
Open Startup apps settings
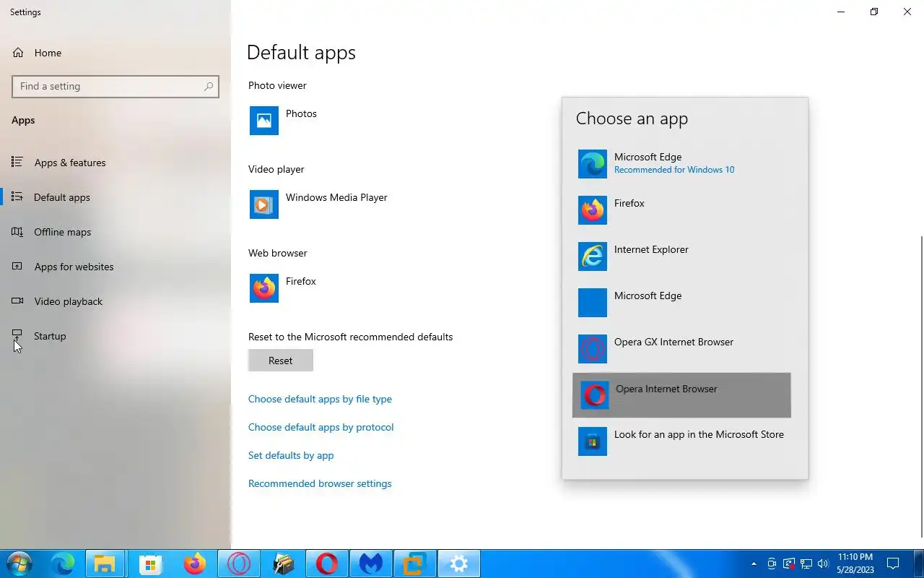[x=115, y=336]
